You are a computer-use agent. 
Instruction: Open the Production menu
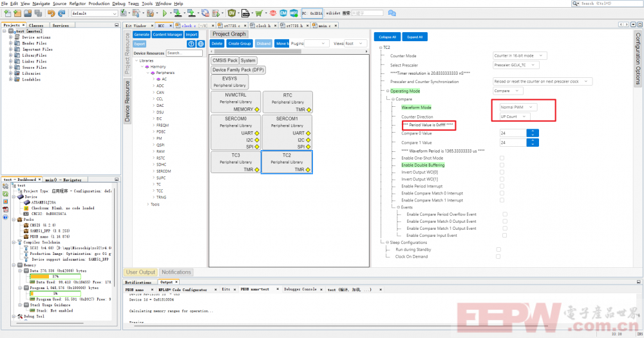click(x=99, y=3)
